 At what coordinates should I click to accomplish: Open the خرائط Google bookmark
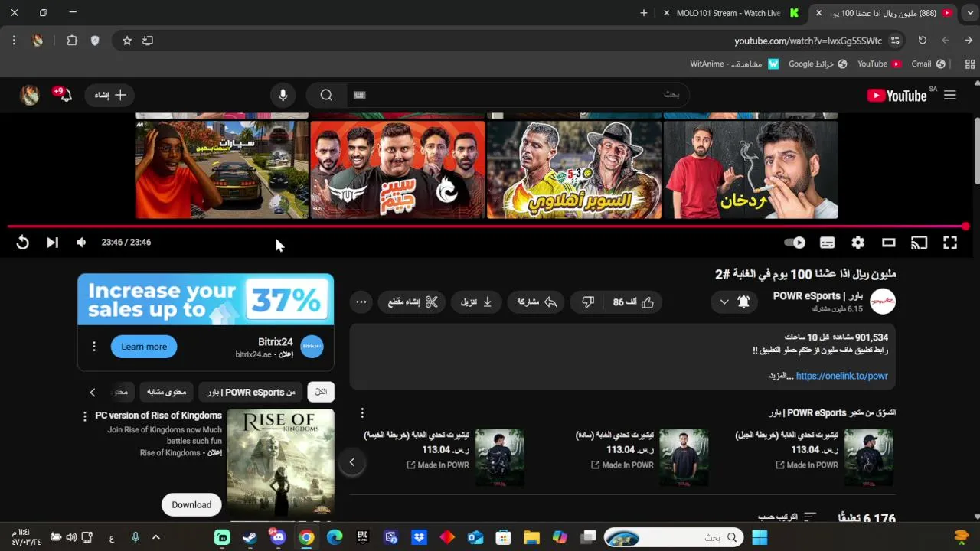coord(818,64)
